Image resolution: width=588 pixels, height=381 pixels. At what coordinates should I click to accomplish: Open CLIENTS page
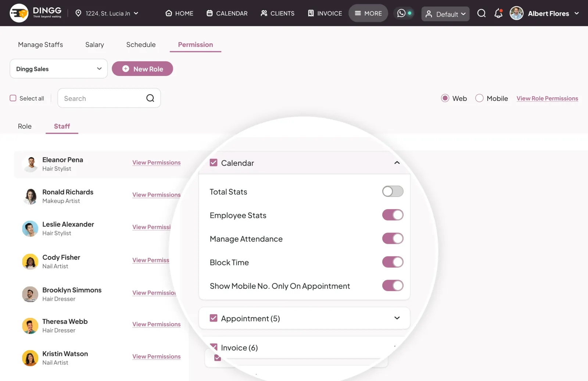[x=277, y=13]
